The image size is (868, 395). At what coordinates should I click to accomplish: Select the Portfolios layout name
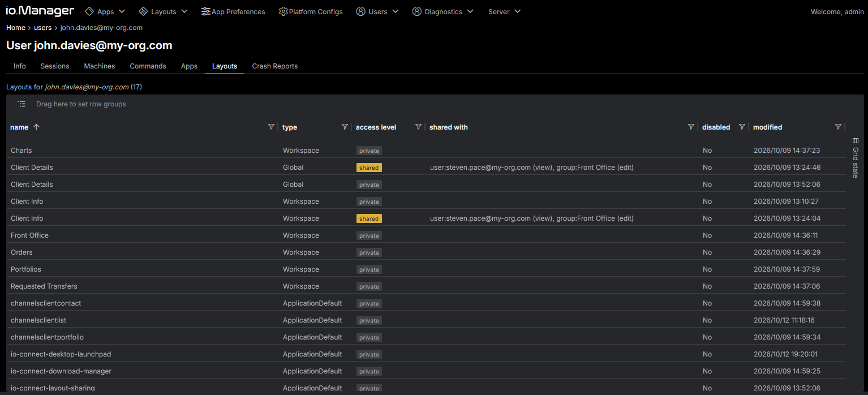click(x=26, y=269)
